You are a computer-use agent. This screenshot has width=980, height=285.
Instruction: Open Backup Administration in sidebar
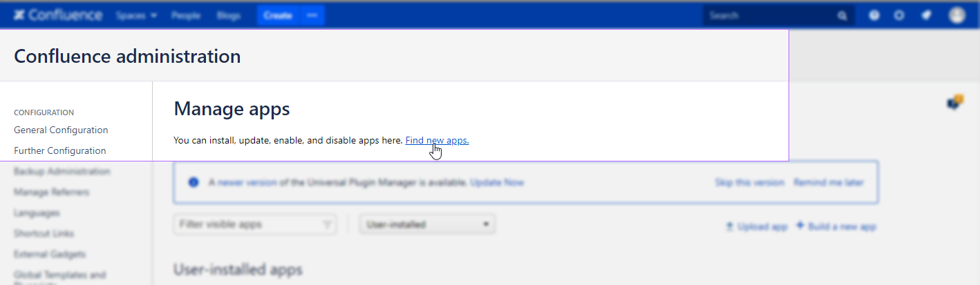tap(62, 171)
